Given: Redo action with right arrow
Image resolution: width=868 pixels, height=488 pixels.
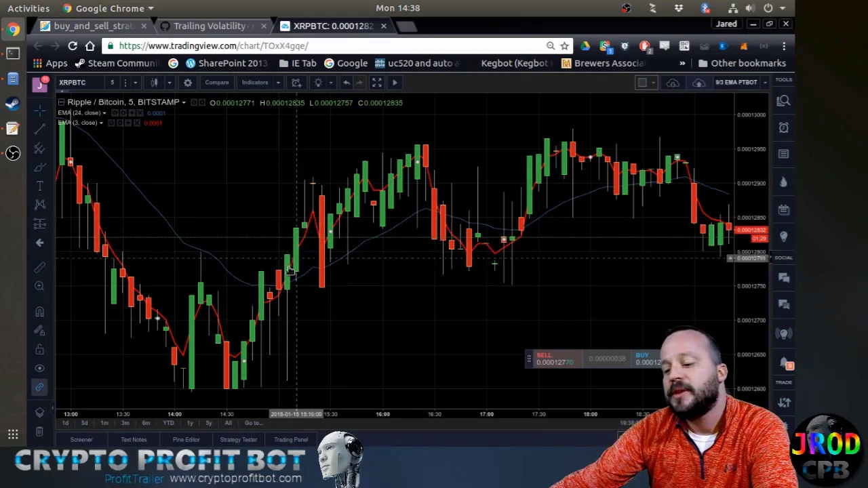Looking at the screenshot, I should [x=360, y=83].
